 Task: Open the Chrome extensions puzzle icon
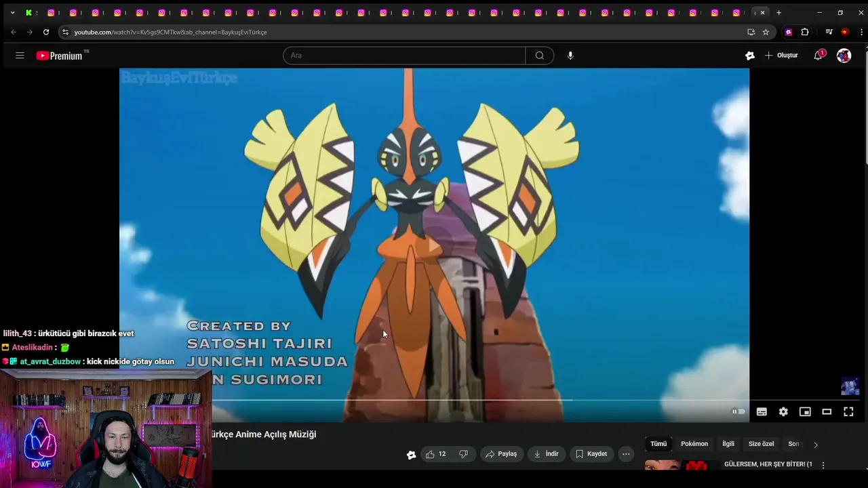(x=805, y=32)
